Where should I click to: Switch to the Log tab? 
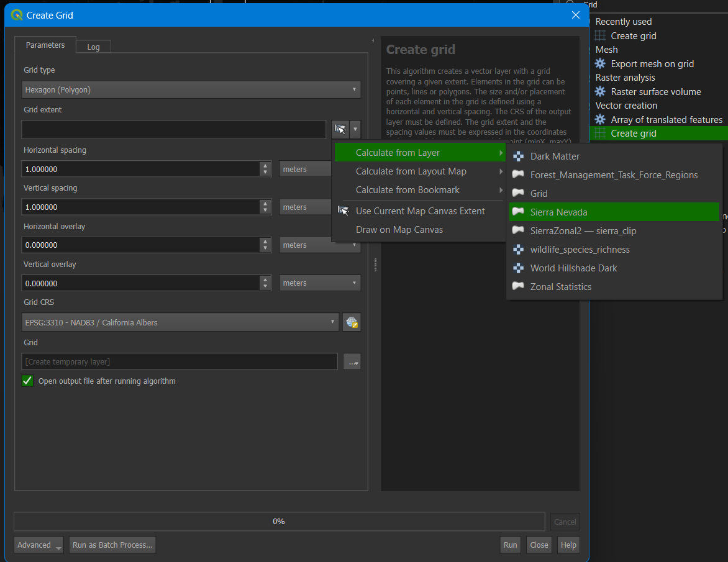(x=93, y=47)
